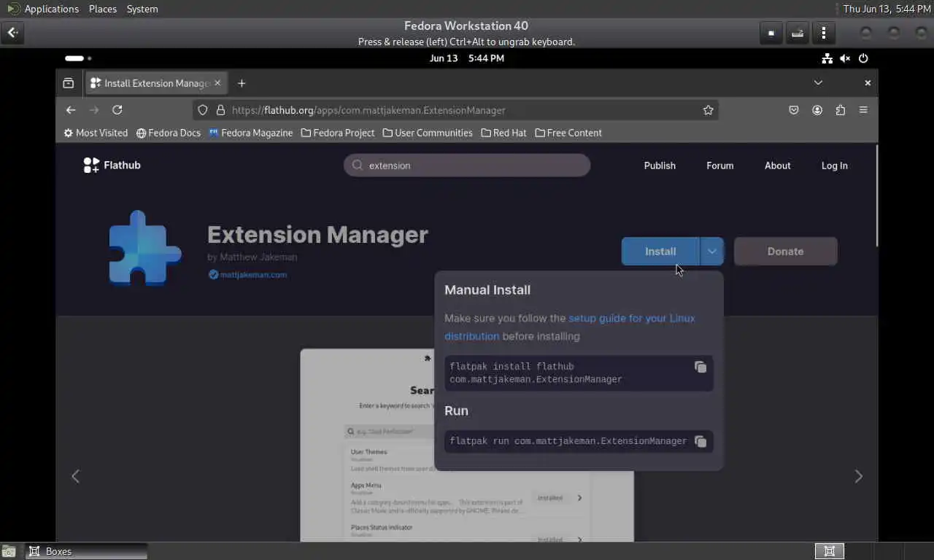This screenshot has width=934, height=560.
Task: Open the Applications menu
Action: [x=43, y=9]
